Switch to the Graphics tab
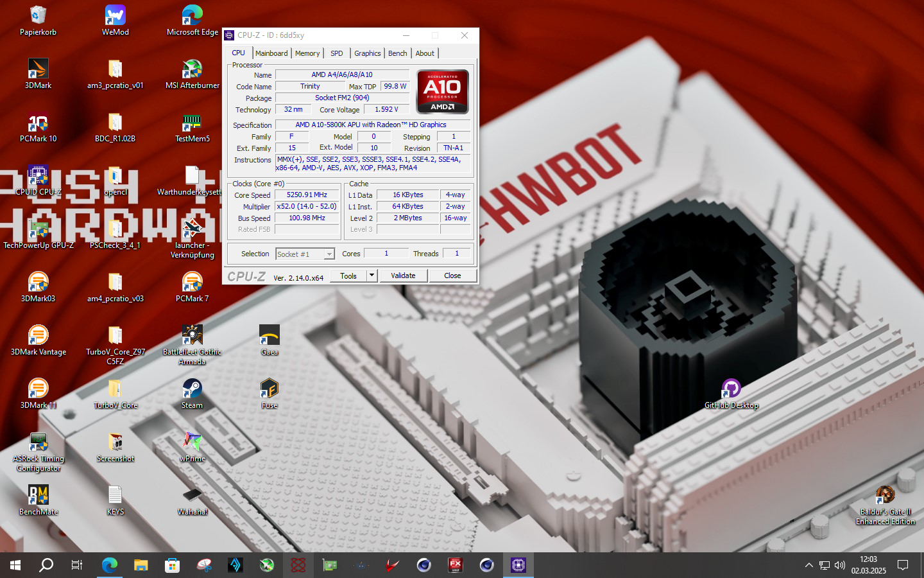The height and width of the screenshot is (578, 924). pyautogui.click(x=368, y=53)
